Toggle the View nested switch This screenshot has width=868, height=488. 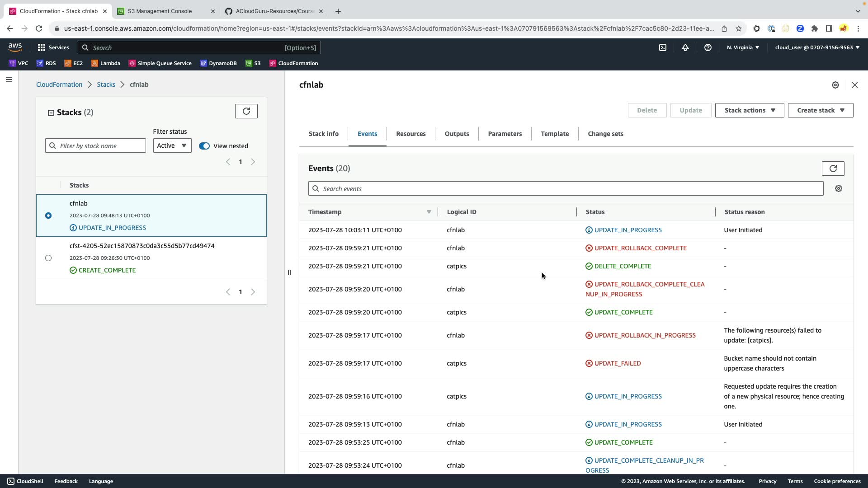(204, 146)
